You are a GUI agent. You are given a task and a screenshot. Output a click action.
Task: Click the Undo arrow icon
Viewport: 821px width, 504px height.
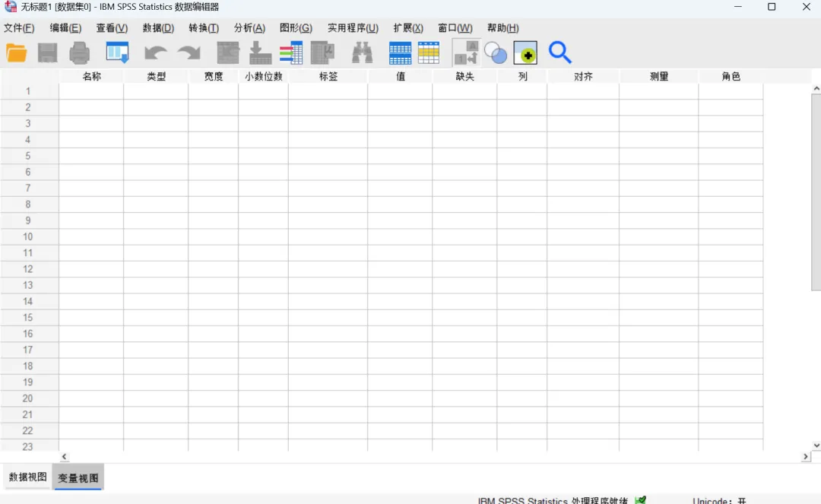coord(156,53)
